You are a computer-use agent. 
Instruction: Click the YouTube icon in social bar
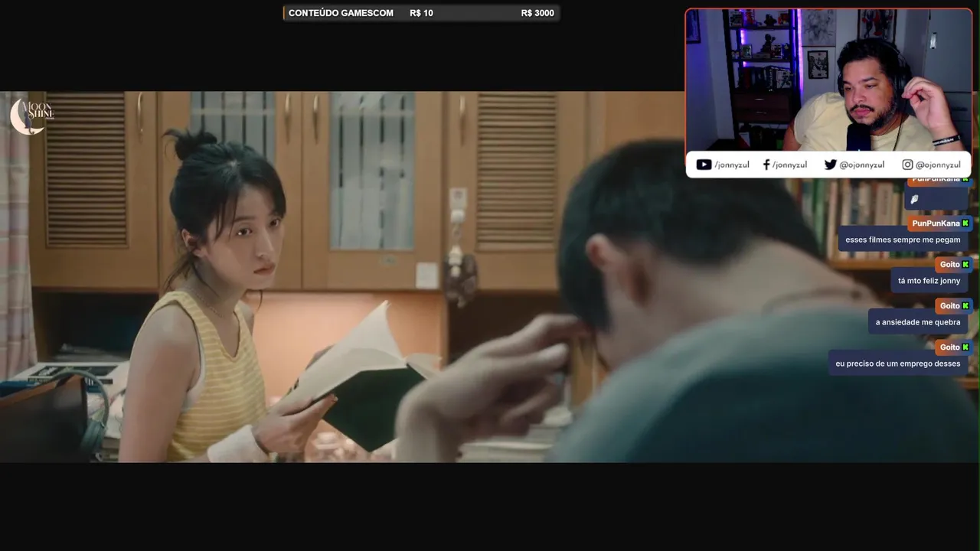704,165
